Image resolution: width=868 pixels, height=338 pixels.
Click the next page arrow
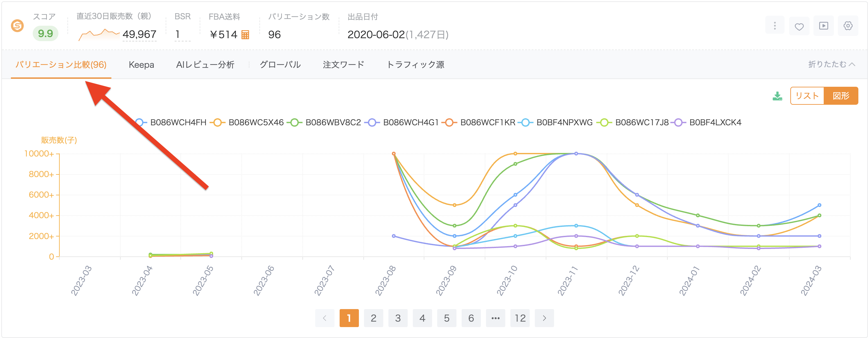[544, 318]
